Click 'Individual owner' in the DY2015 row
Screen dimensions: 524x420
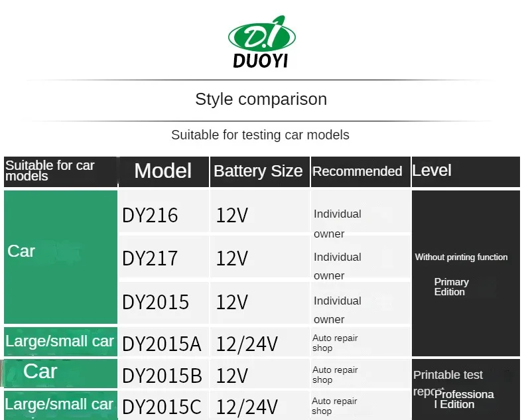(x=338, y=310)
